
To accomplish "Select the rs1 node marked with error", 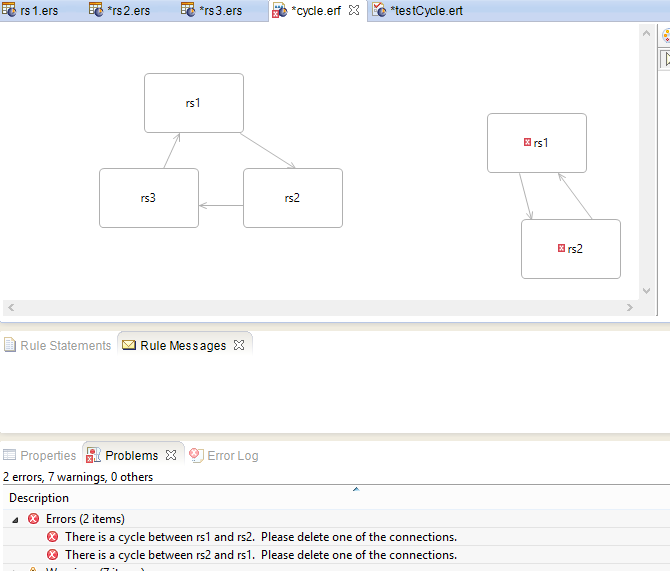I will click(537, 143).
